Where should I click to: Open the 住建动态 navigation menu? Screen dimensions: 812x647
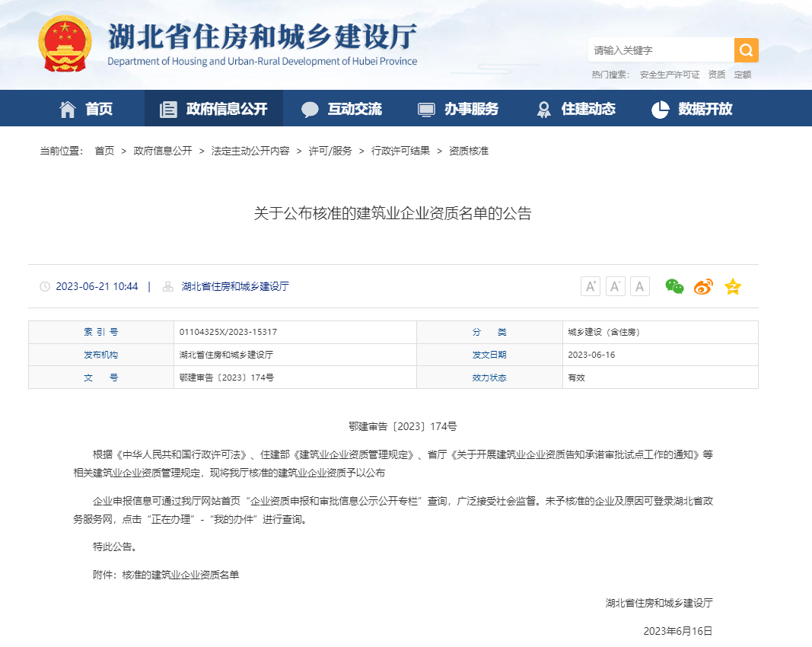(x=588, y=109)
